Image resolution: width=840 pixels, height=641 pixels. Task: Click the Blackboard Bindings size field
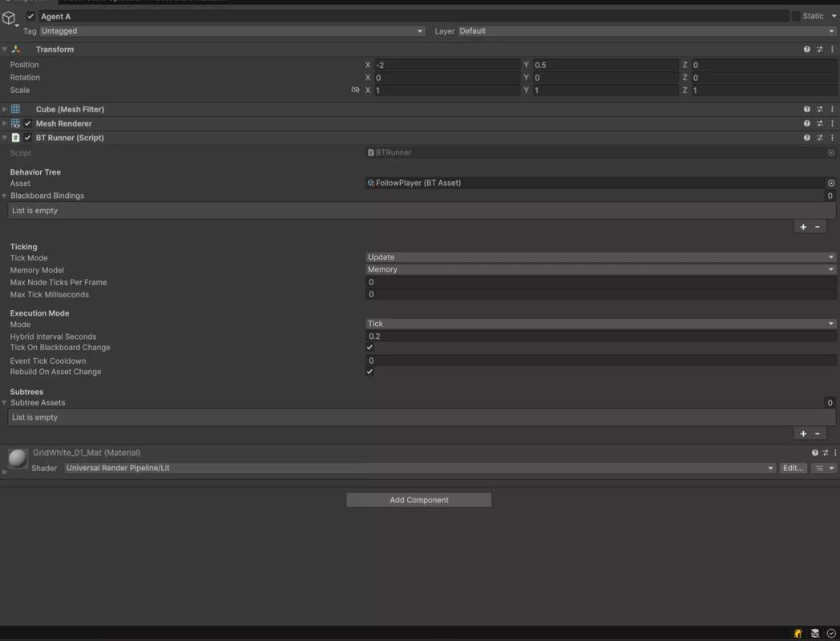pos(830,196)
